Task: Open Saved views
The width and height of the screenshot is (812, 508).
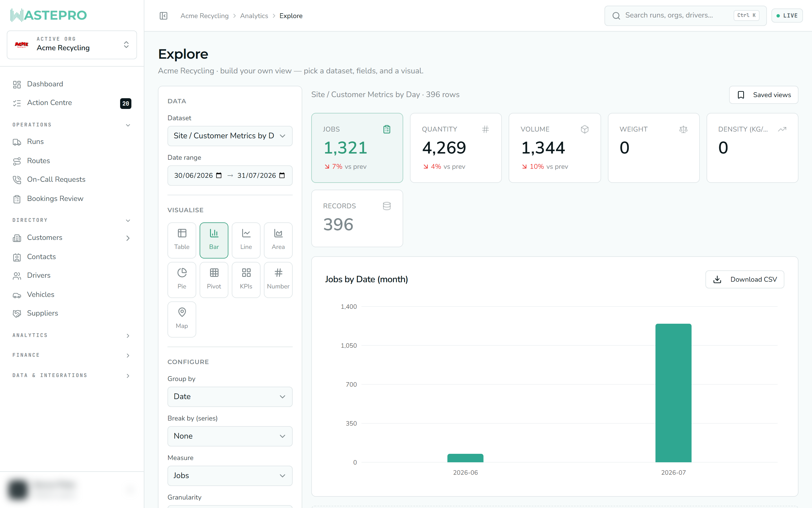Action: coord(763,95)
